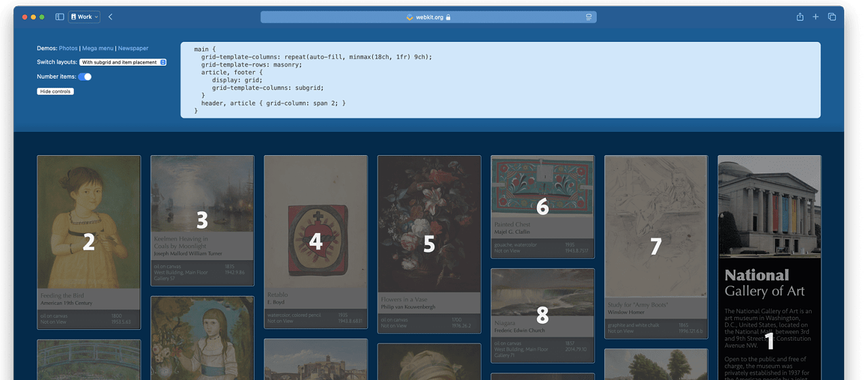Show the tab overview icon
The image size is (868, 380).
[x=832, y=17]
